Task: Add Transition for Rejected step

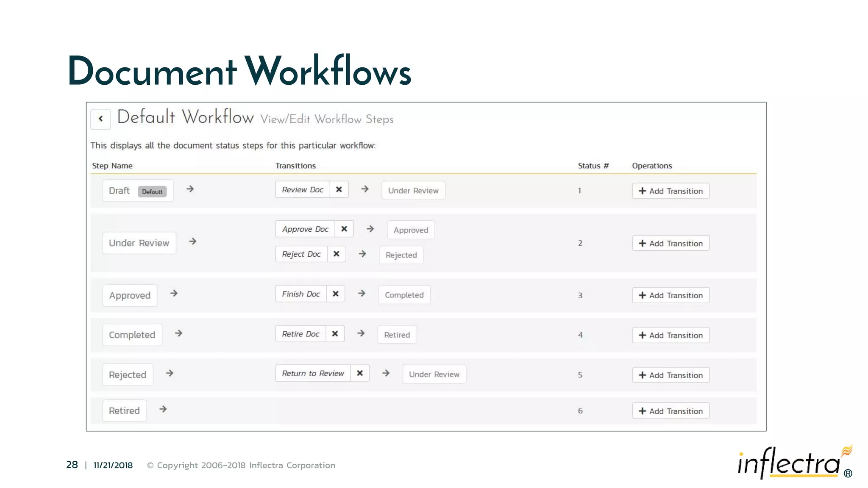Action: click(671, 375)
